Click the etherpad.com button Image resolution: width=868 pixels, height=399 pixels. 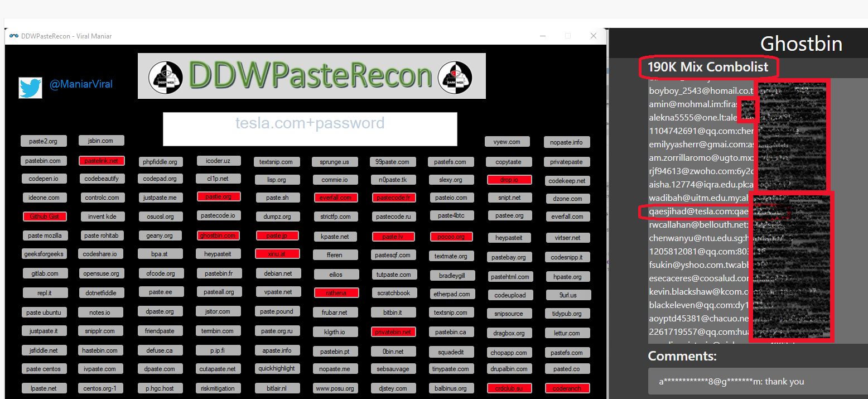coord(452,294)
